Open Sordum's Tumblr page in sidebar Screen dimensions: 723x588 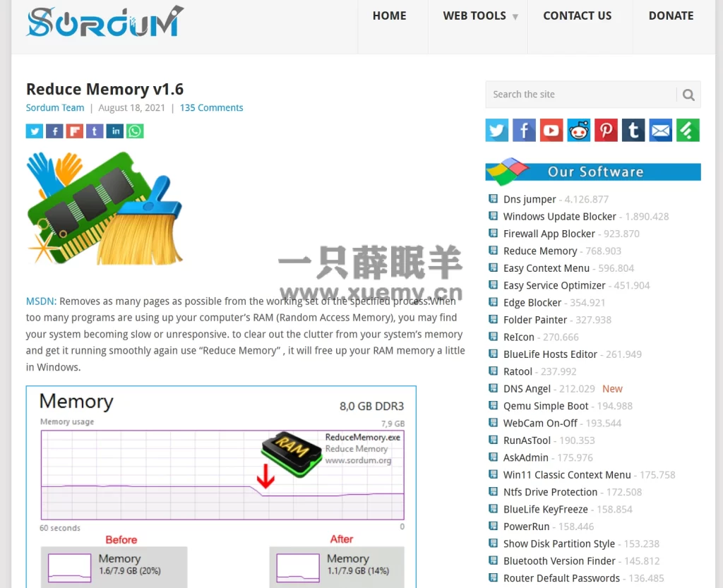[633, 130]
